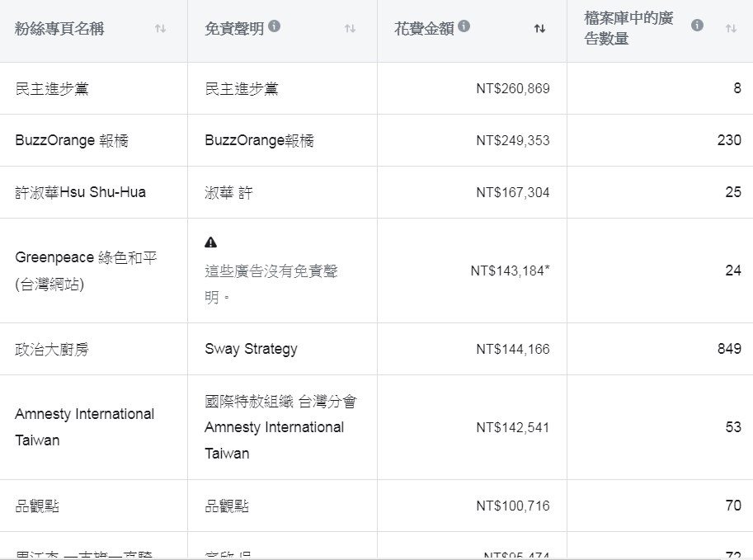Open Greenpeace 綠色和平 page name

pos(86,271)
